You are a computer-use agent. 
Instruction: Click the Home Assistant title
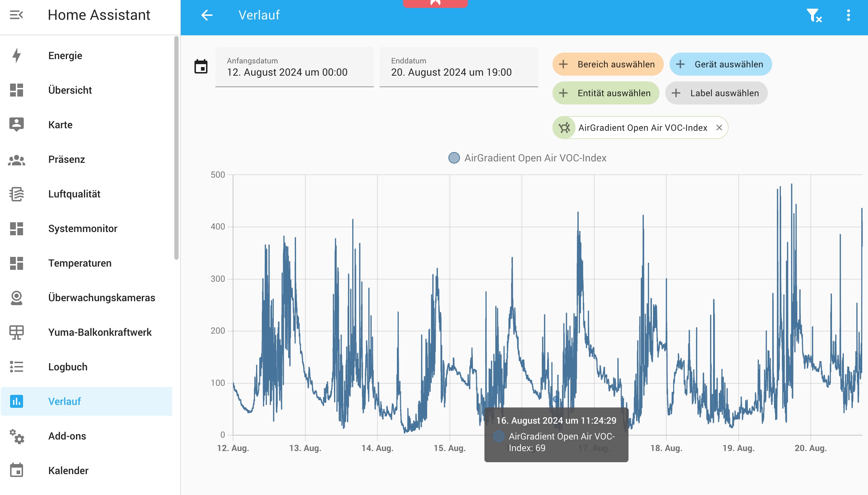99,15
